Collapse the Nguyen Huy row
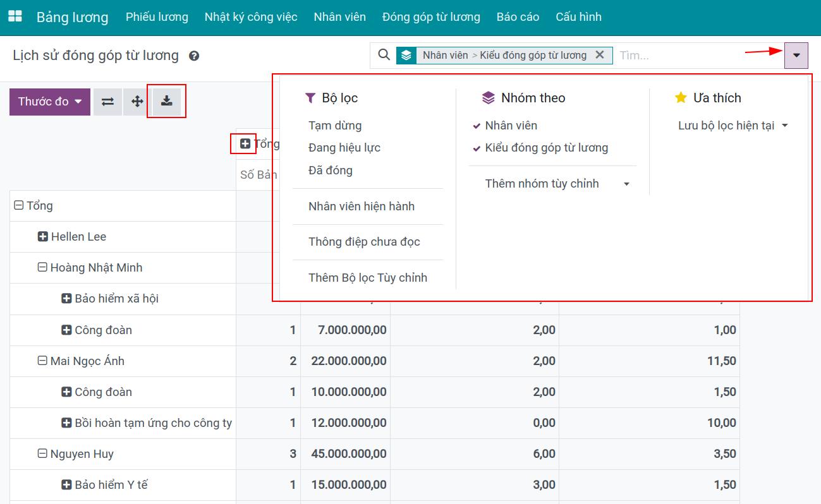821x504 pixels. click(x=42, y=454)
